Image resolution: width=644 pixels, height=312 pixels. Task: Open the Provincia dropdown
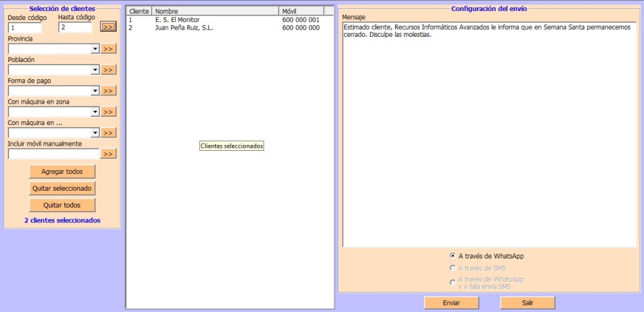[95, 49]
